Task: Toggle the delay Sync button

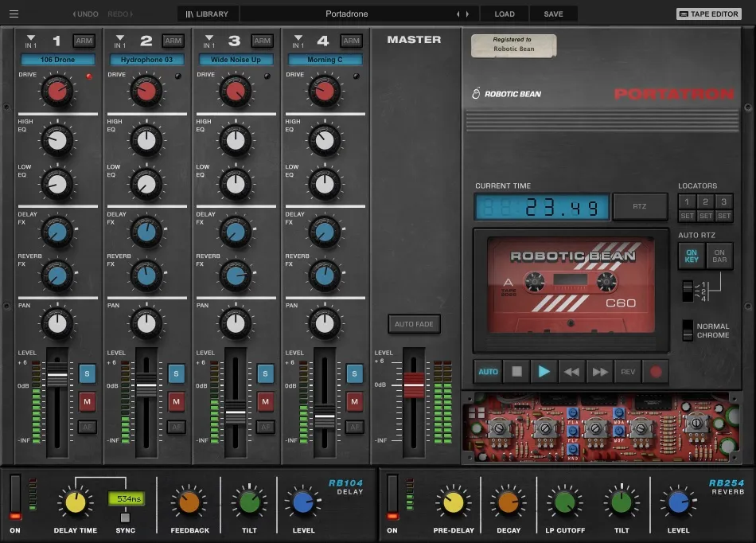Action: click(x=126, y=518)
